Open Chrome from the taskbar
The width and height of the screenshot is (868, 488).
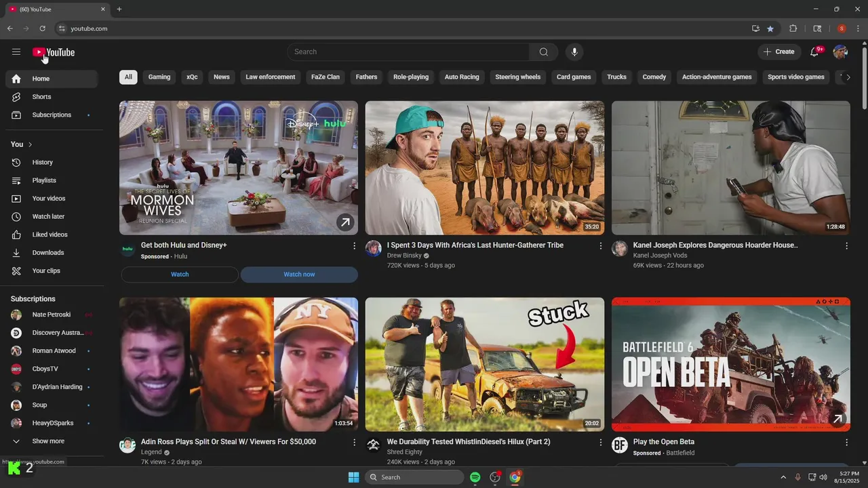click(515, 477)
